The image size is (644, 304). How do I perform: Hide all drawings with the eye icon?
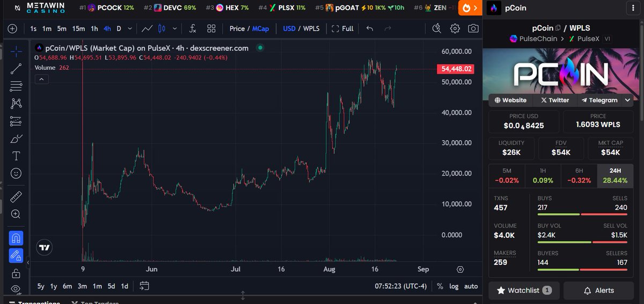[x=16, y=289]
